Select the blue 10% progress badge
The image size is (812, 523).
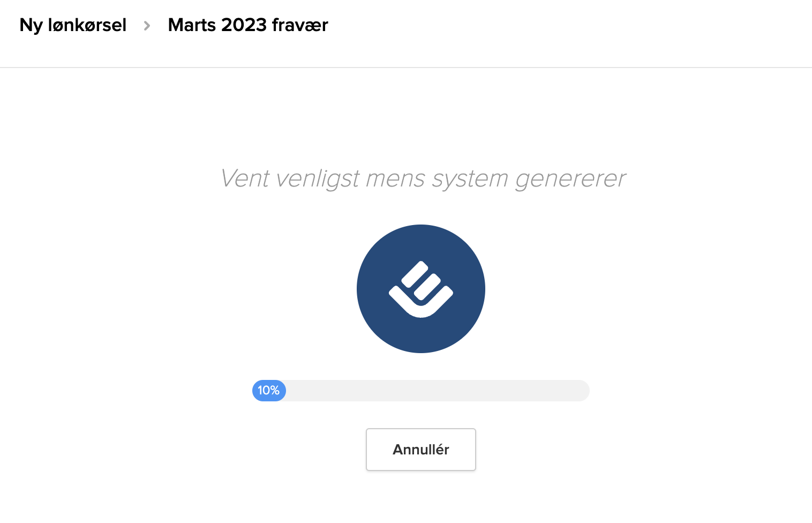pyautogui.click(x=269, y=391)
